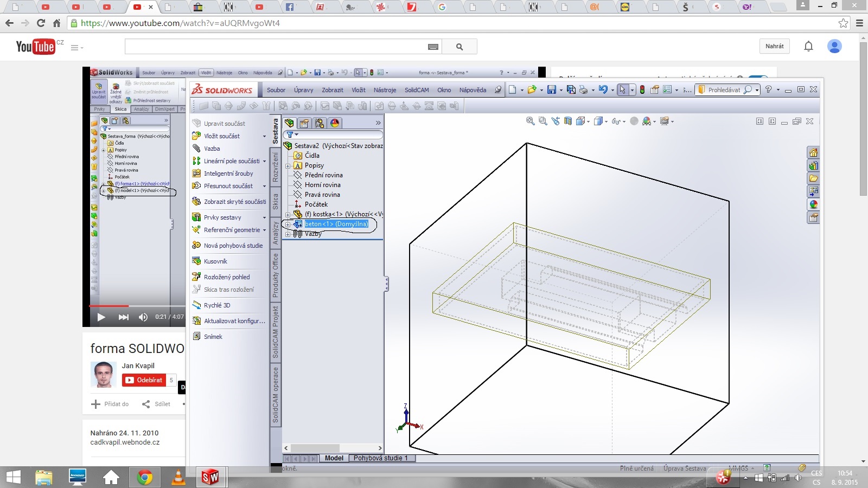This screenshot has width=868, height=488.
Task: Click the YouTube notifications bell
Action: point(808,47)
